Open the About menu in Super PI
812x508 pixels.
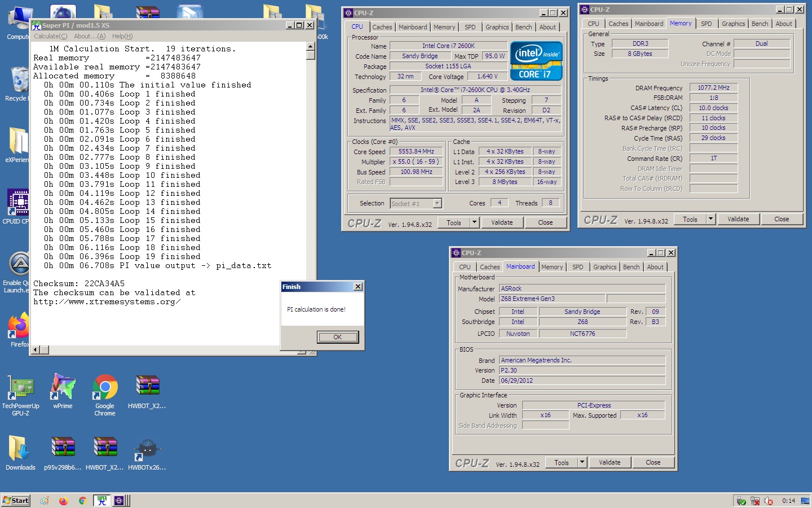90,36
